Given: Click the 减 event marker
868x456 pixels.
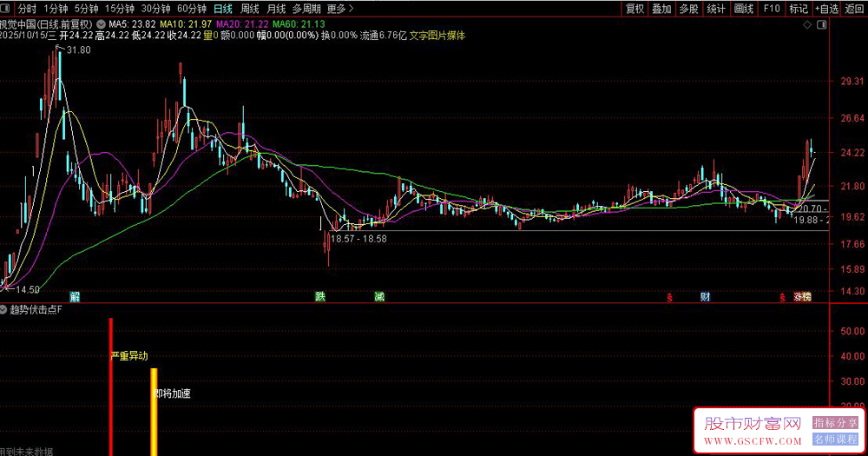Looking at the screenshot, I should (x=379, y=296).
